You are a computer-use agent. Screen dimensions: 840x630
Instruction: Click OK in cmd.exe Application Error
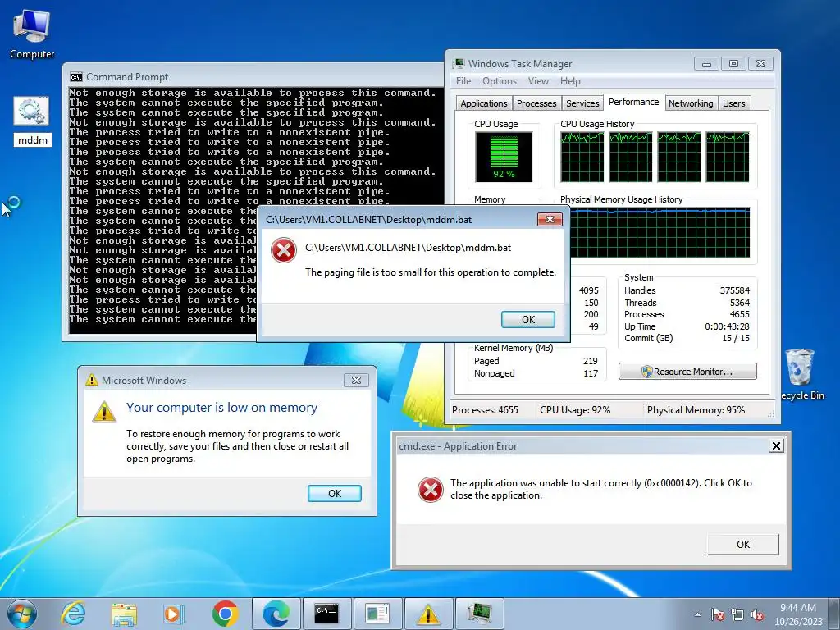click(742, 545)
